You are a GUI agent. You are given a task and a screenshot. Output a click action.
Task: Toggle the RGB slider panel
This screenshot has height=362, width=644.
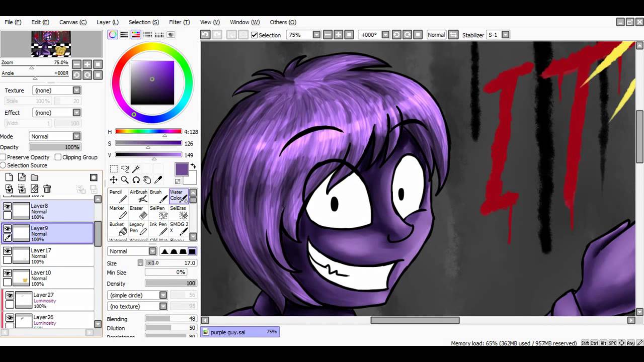pos(124,35)
